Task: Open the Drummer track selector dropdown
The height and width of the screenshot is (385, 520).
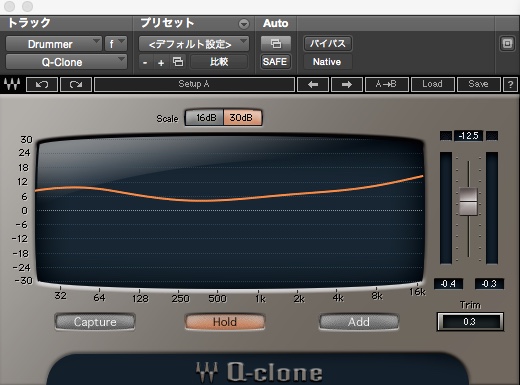Action: (54, 44)
